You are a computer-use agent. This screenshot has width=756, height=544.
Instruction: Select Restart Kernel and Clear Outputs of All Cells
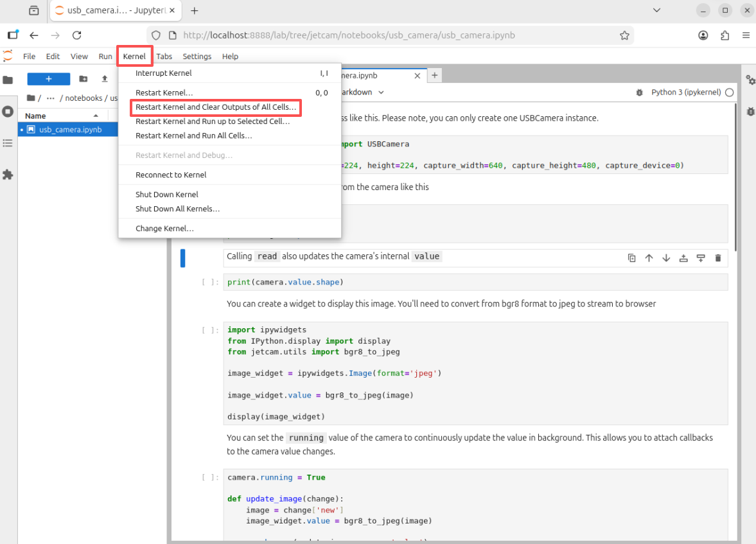[216, 107]
